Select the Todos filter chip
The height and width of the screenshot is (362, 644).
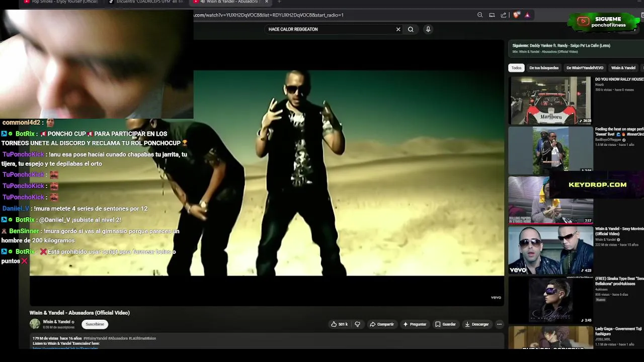pos(516,68)
